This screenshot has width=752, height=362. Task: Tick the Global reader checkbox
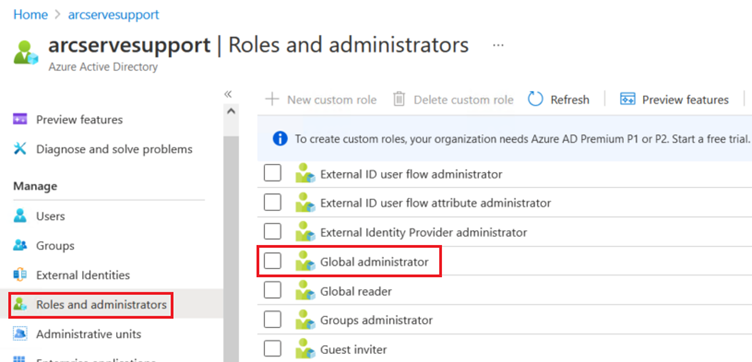(x=272, y=291)
